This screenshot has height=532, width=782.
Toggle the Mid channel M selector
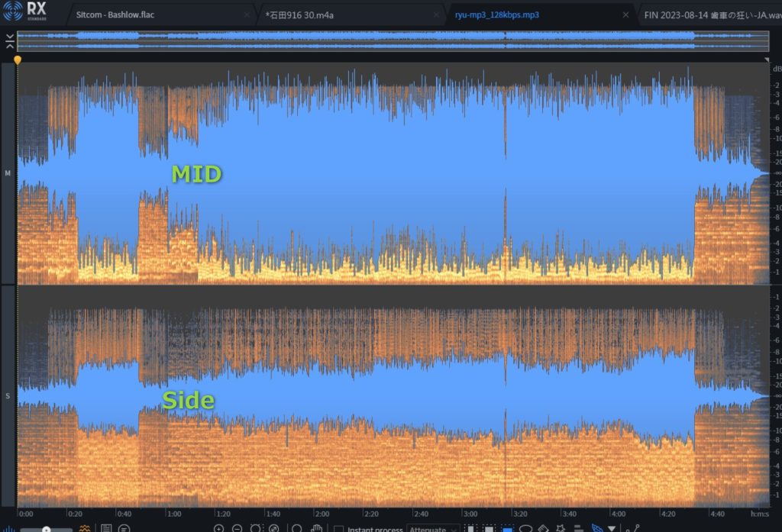click(8, 173)
